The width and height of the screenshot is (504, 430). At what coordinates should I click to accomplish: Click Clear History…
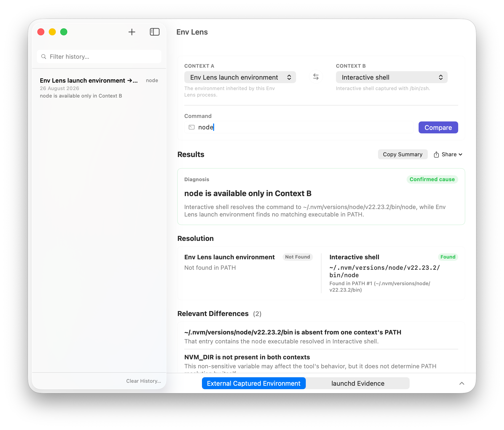(143, 381)
